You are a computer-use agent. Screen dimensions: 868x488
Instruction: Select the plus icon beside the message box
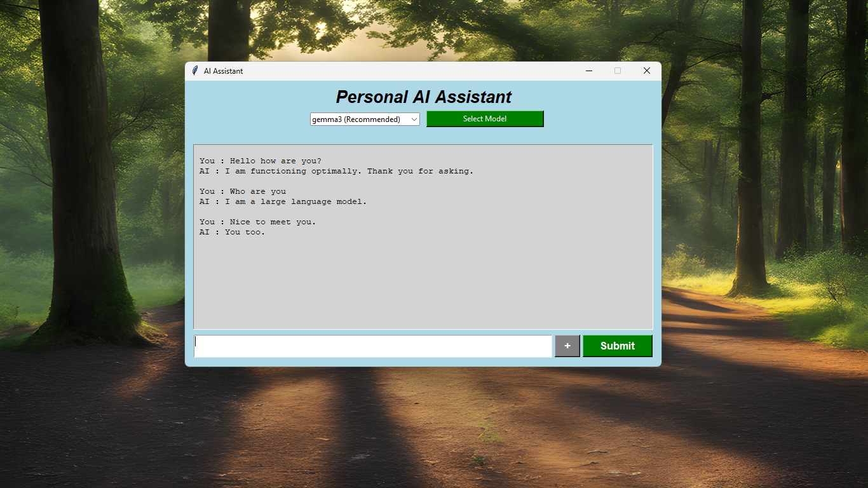[x=567, y=346]
